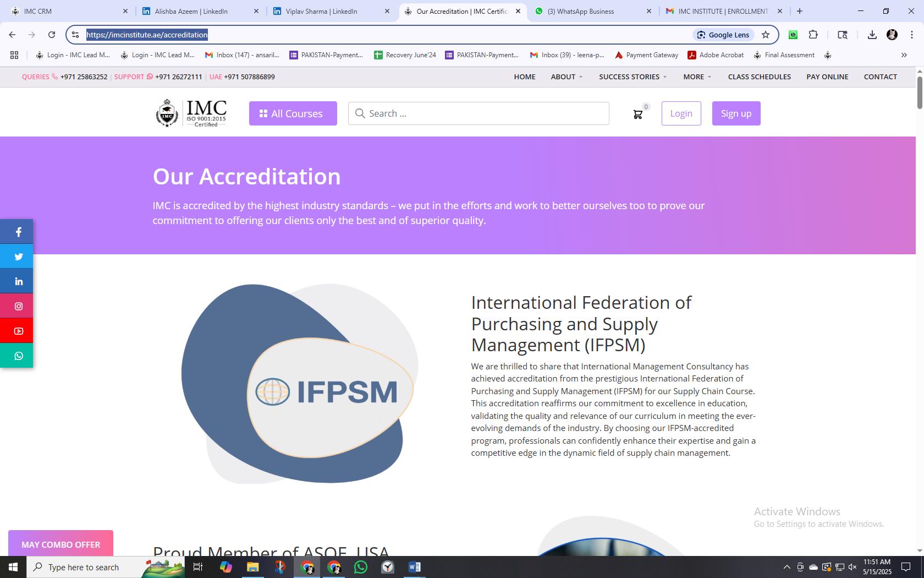Click the Login button

(x=681, y=113)
